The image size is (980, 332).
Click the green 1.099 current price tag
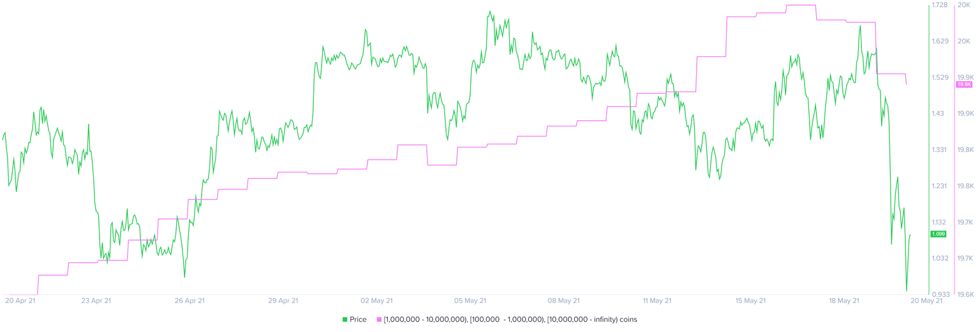(x=939, y=234)
